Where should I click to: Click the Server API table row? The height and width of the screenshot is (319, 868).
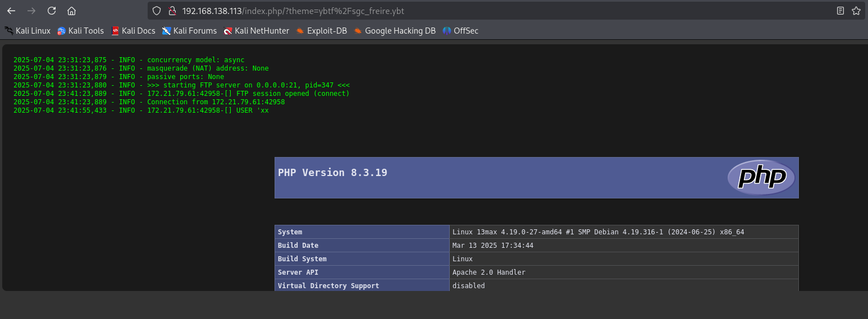pyautogui.click(x=536, y=272)
